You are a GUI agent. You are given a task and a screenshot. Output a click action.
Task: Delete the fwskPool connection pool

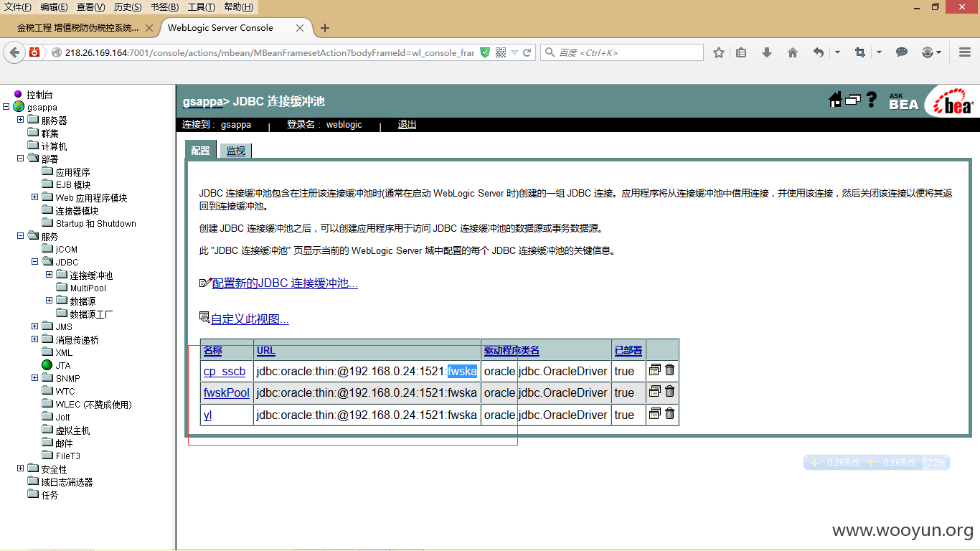coord(669,391)
